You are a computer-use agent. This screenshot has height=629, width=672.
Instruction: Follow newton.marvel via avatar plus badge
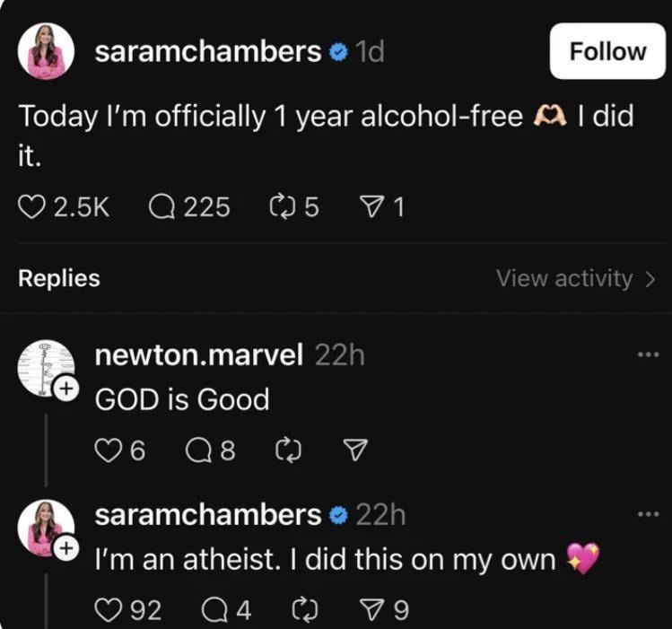click(x=66, y=389)
